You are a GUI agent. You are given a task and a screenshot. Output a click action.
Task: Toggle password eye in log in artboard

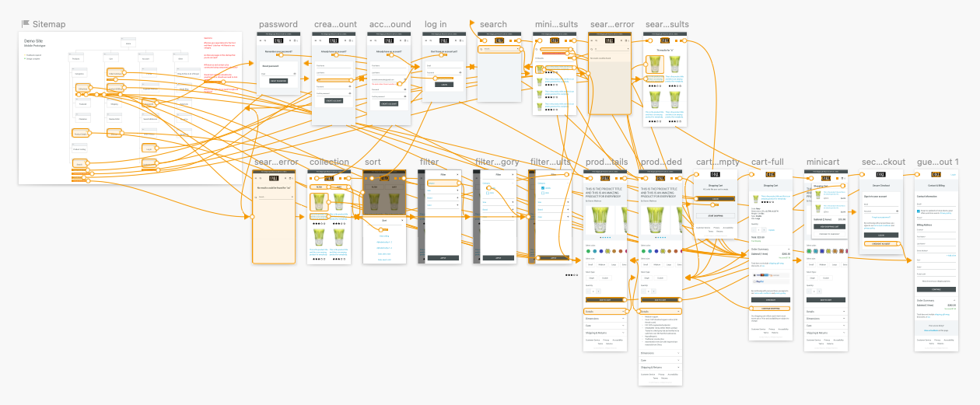[x=460, y=72]
